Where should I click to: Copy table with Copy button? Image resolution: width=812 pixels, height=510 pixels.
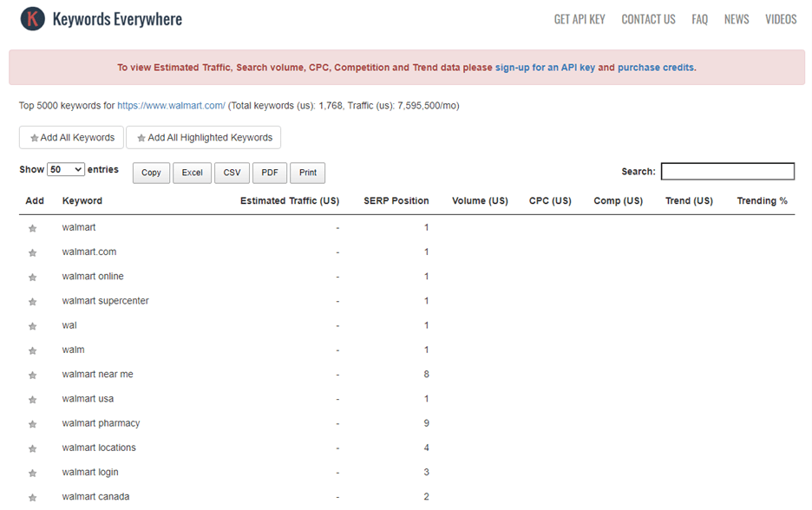point(151,173)
